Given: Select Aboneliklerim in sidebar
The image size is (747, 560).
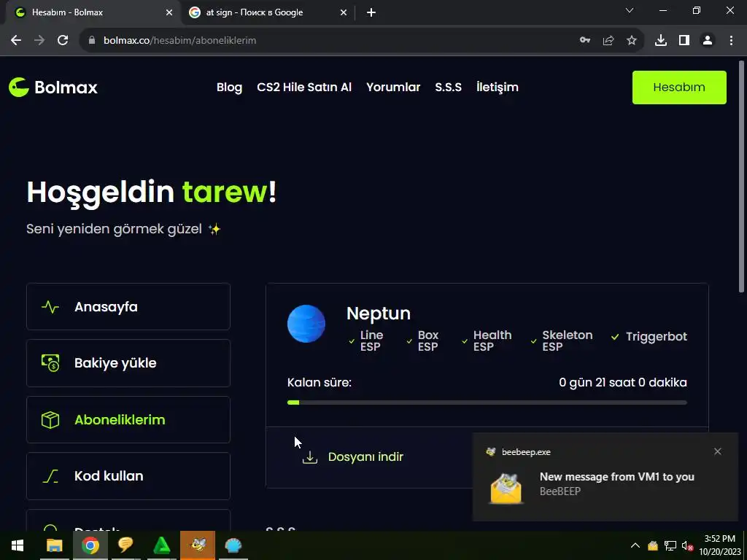Looking at the screenshot, I should [128, 420].
